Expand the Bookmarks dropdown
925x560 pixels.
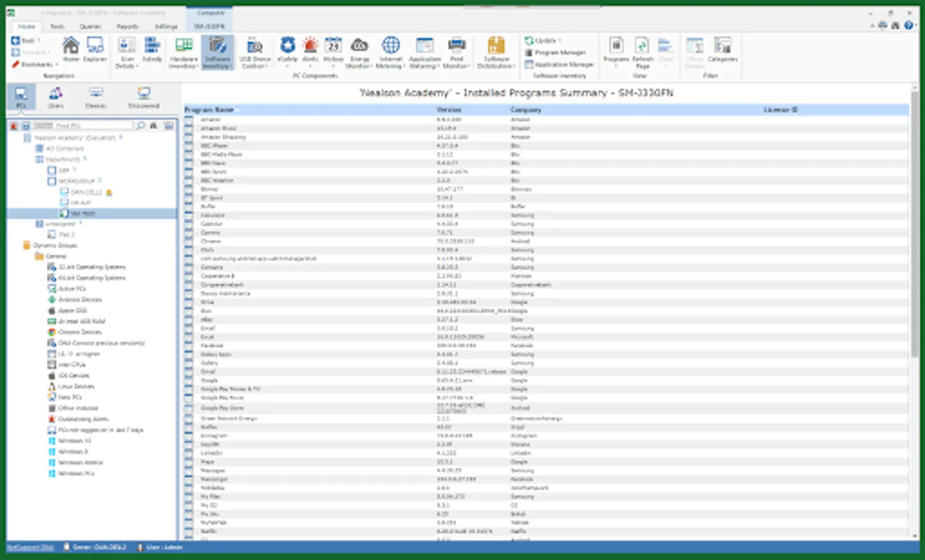36,65
